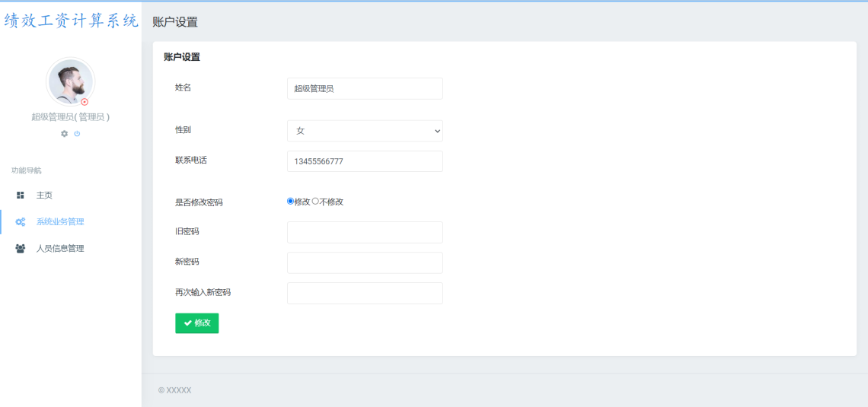Click the administrator avatar photo
The height and width of the screenshot is (407, 868).
click(x=70, y=82)
